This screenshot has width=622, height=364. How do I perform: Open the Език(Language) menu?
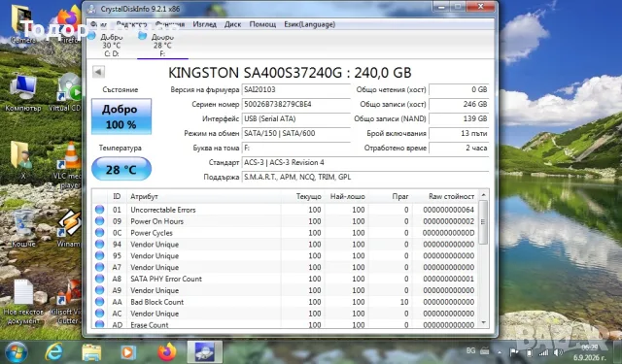(x=309, y=24)
